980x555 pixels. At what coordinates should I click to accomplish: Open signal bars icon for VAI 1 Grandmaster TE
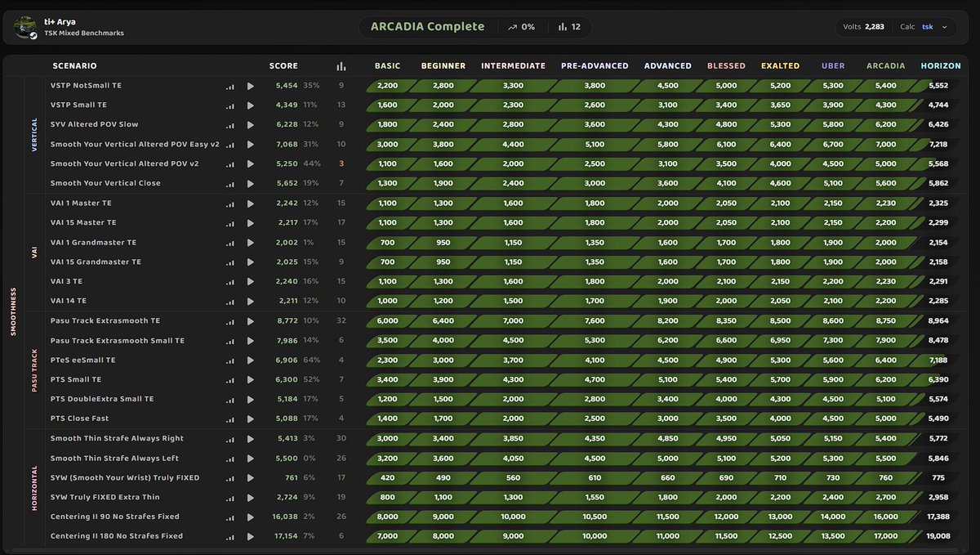[x=230, y=243]
